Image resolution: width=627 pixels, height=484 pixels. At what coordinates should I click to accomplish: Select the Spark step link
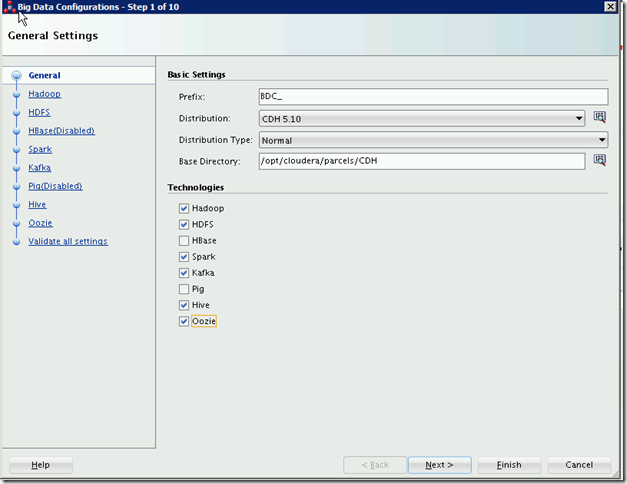pos(40,149)
